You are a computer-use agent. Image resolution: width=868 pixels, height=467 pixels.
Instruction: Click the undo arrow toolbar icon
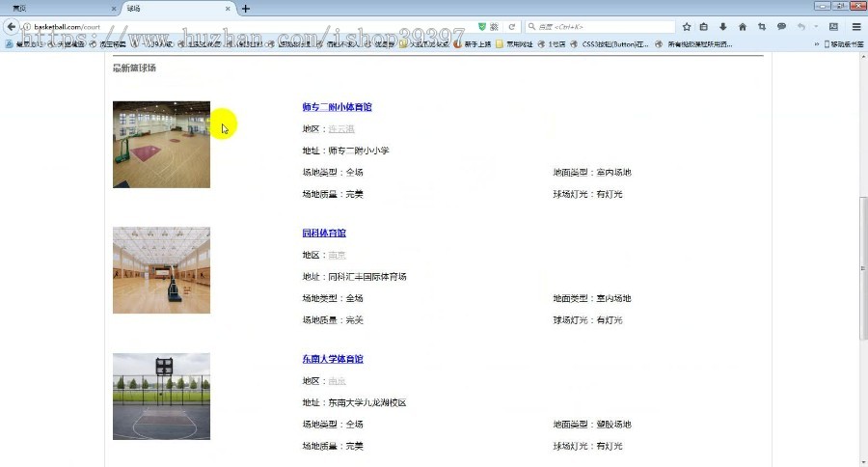[801, 27]
